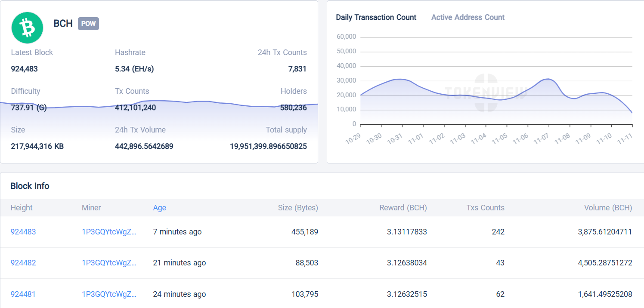Select the miner link in the 924481 row
This screenshot has width=644, height=308.
pyautogui.click(x=109, y=294)
